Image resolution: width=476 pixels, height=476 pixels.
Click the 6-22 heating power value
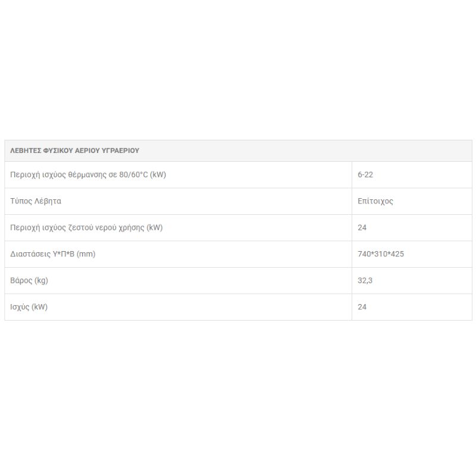(365, 174)
